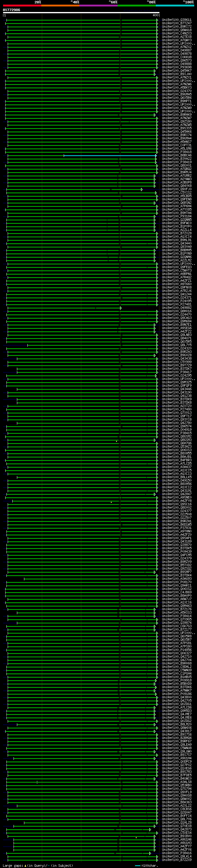
Task: Select label UniRef100_O04919
Action: coord(177,430)
